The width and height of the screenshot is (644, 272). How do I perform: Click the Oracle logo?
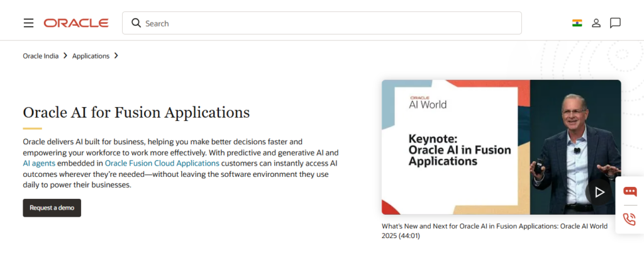[x=76, y=23]
